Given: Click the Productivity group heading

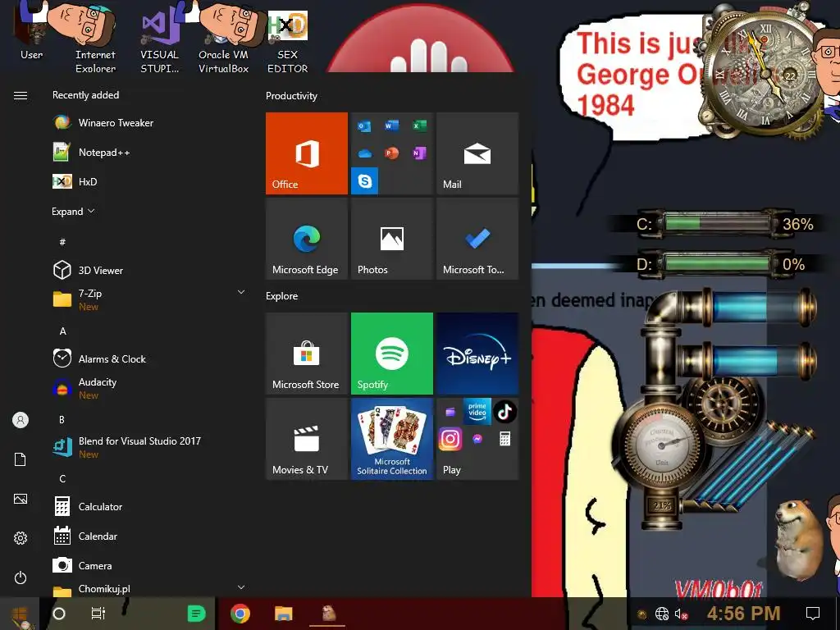Looking at the screenshot, I should [x=291, y=96].
